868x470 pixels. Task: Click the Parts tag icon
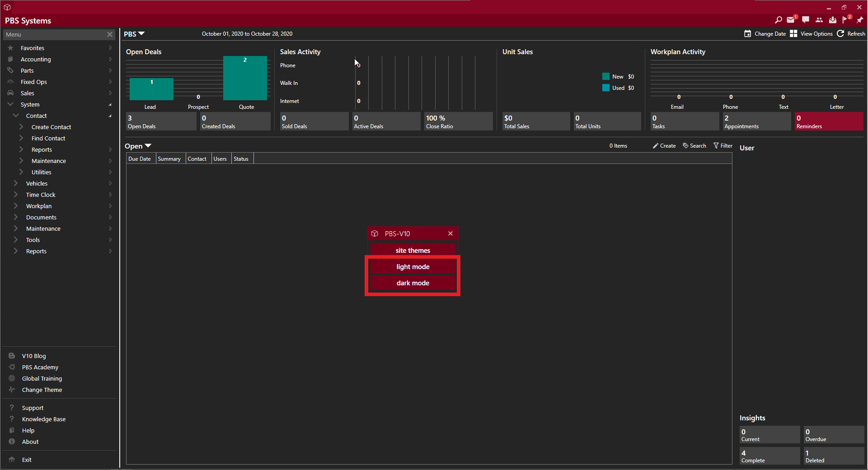pos(11,70)
